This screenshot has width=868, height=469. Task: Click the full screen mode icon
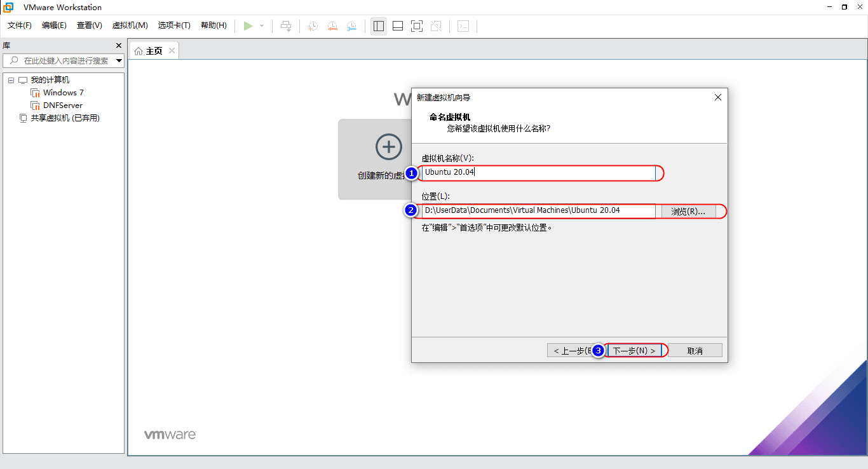[x=417, y=26]
